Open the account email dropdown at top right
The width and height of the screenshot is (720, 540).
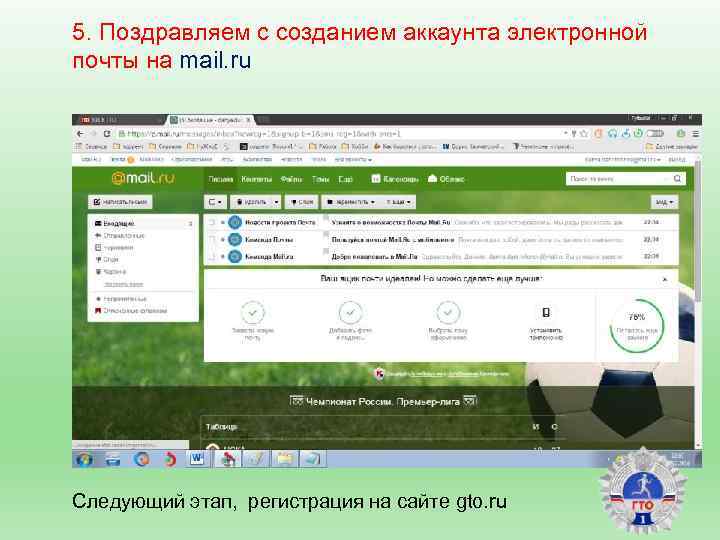click(x=623, y=159)
